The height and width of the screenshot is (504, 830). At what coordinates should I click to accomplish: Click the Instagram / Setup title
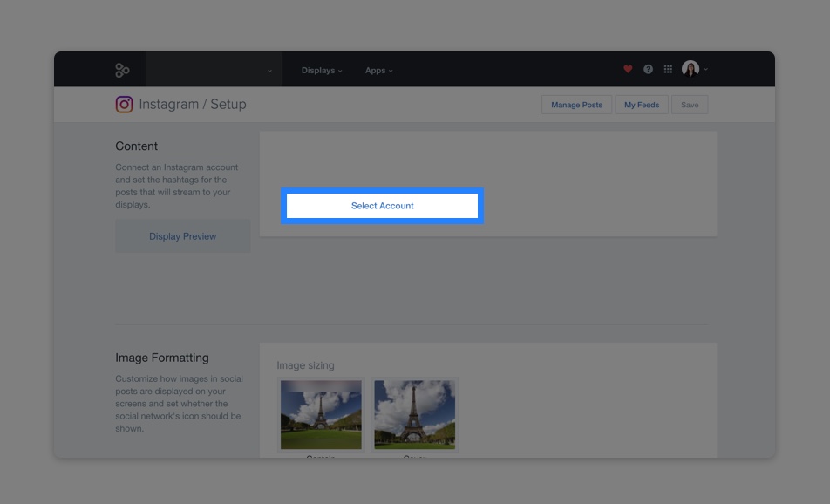click(x=193, y=105)
